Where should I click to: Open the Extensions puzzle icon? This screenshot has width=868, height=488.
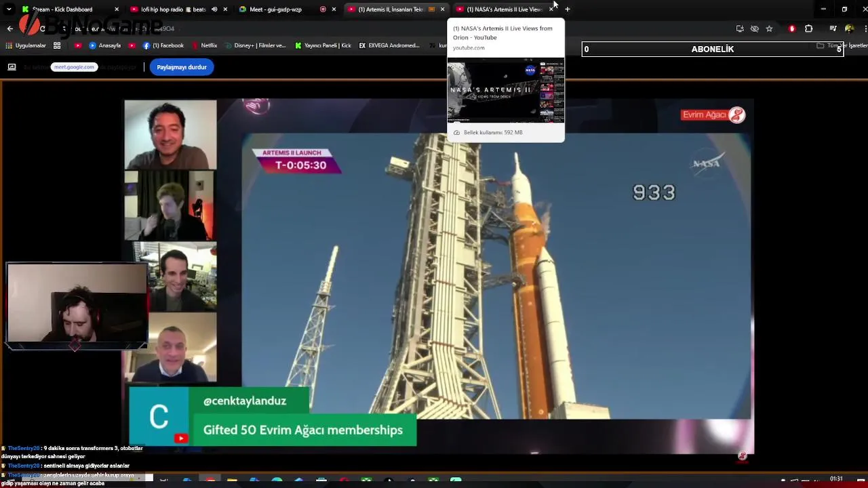(808, 28)
